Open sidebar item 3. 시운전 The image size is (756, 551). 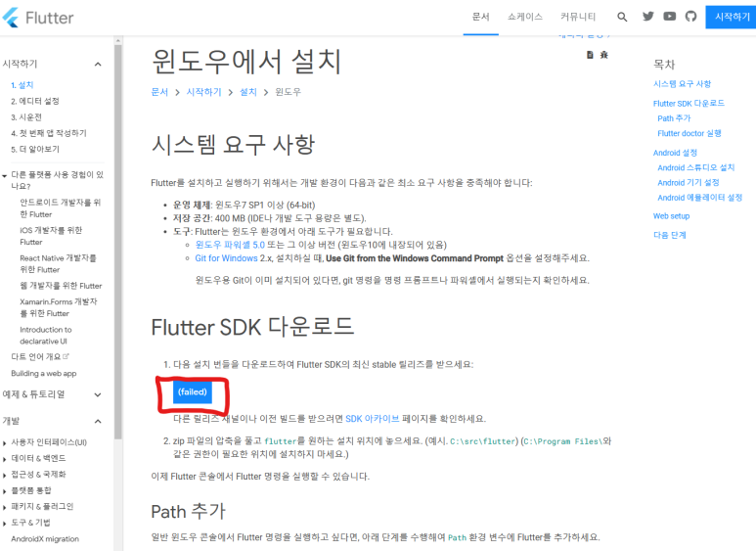pos(26,117)
